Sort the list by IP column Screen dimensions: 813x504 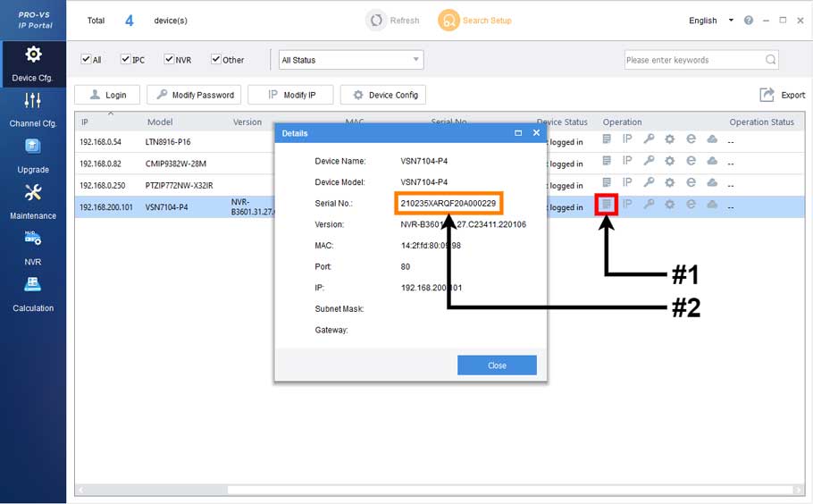(x=85, y=122)
